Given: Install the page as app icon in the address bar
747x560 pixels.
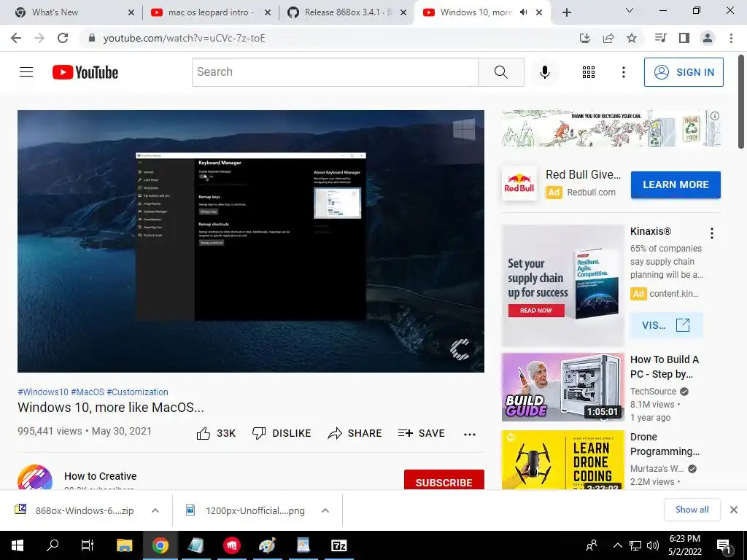Looking at the screenshot, I should coord(585,38).
